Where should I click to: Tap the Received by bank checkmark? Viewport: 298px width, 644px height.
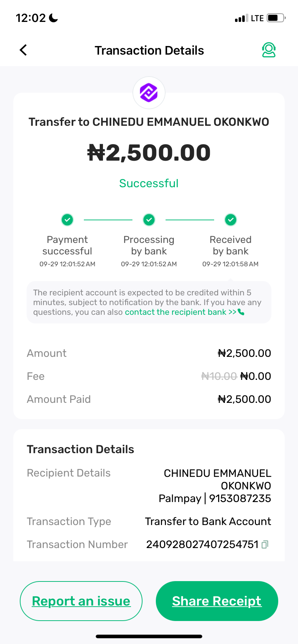point(231,219)
